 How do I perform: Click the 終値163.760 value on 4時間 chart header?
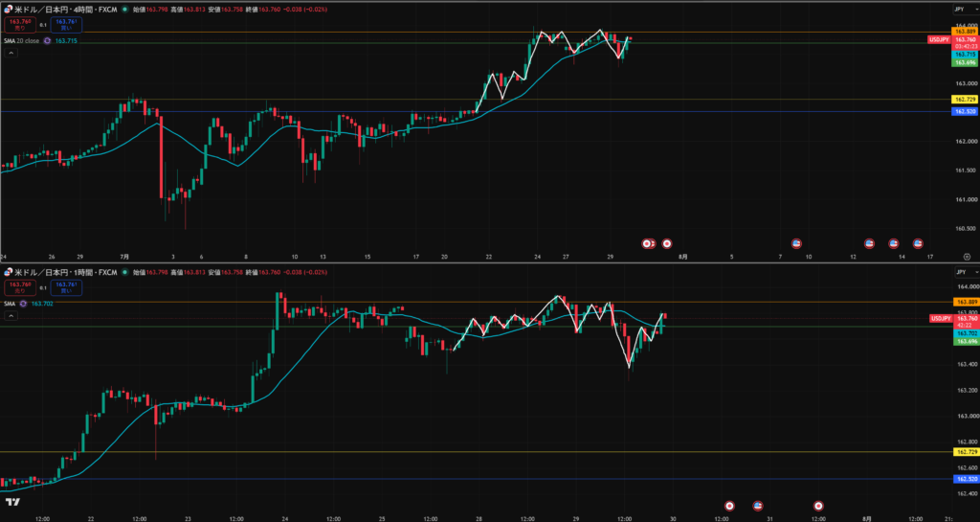point(263,10)
